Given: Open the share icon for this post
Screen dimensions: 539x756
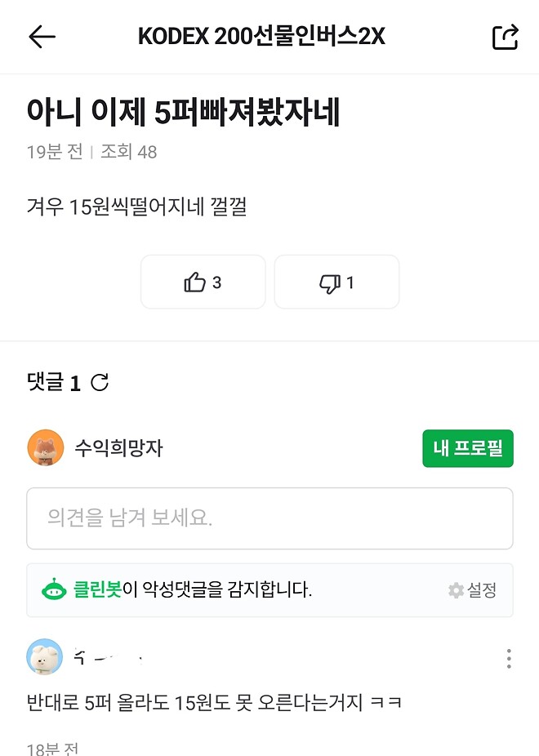Looking at the screenshot, I should (505, 36).
